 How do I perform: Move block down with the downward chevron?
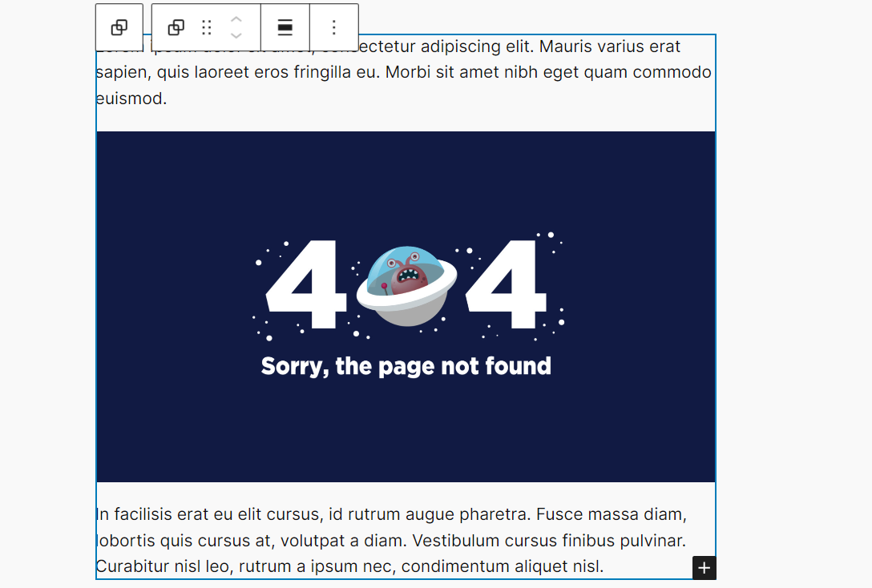click(x=236, y=35)
